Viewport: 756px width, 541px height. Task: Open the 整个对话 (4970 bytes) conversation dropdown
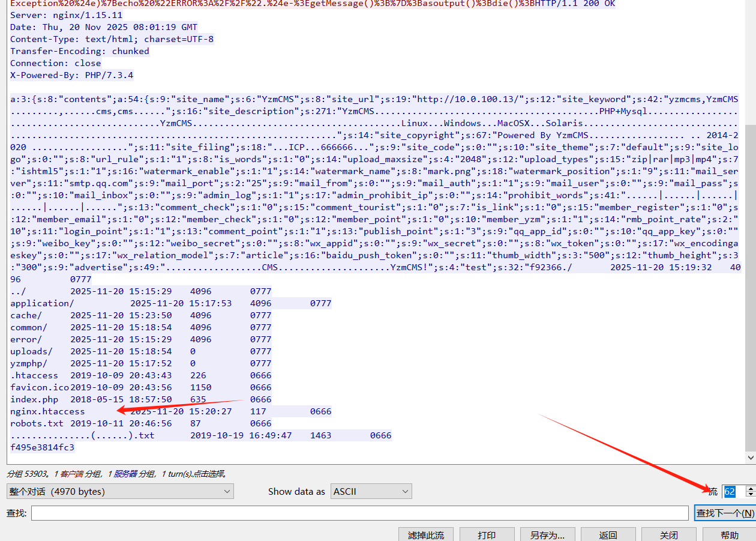click(x=120, y=491)
